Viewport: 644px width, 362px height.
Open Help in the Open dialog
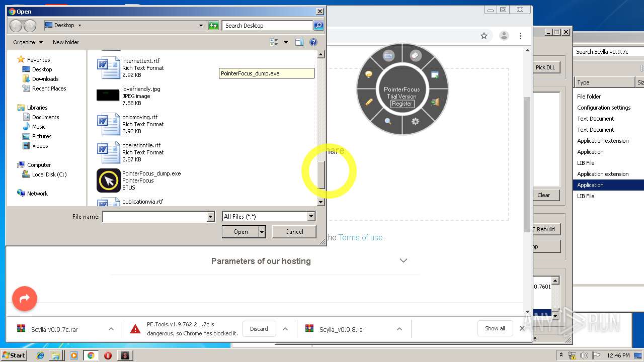click(x=313, y=42)
